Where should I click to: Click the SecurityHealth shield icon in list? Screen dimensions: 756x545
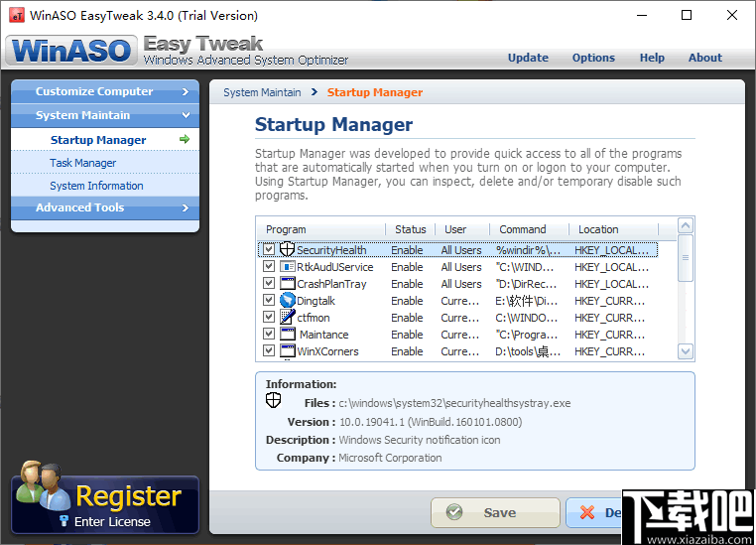[287, 250]
